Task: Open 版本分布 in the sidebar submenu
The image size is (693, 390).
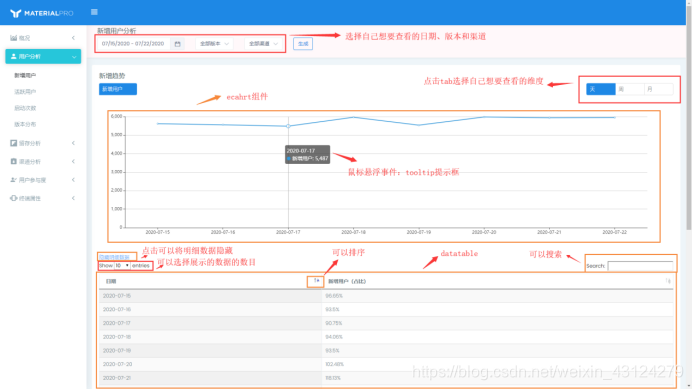Action: [25, 125]
